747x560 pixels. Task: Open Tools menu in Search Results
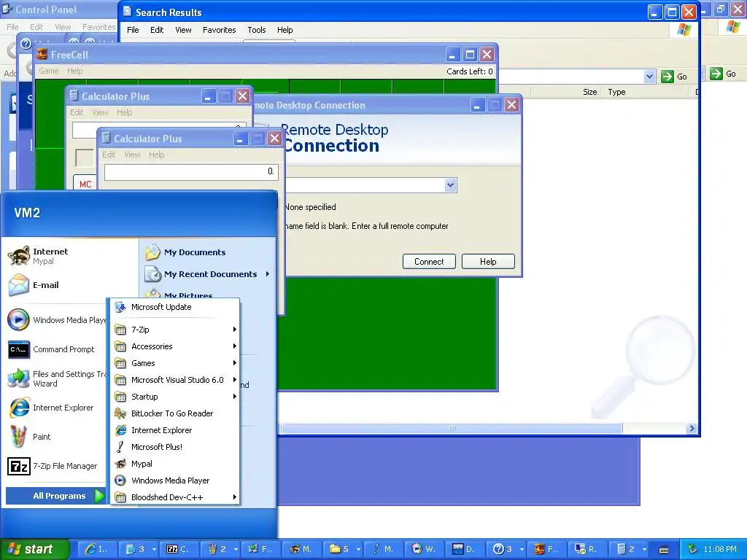point(256,30)
